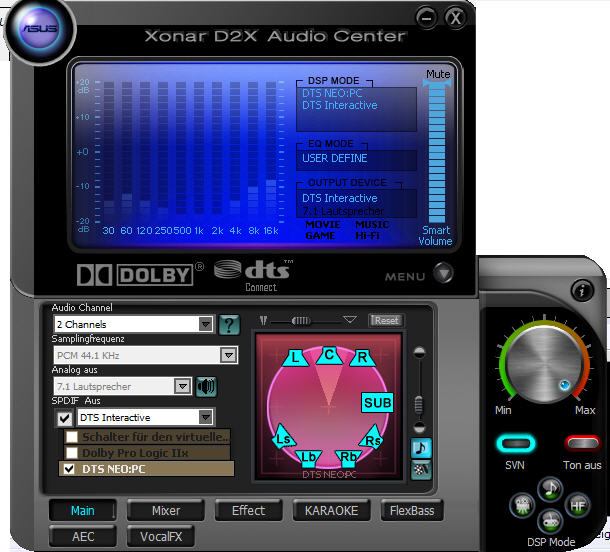Toggle the Ton aus mute button
Image resolution: width=610 pixels, height=552 pixels.
coord(582,443)
